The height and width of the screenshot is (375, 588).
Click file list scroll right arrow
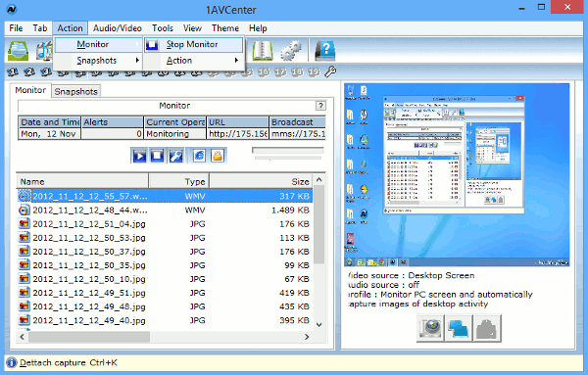click(x=307, y=337)
